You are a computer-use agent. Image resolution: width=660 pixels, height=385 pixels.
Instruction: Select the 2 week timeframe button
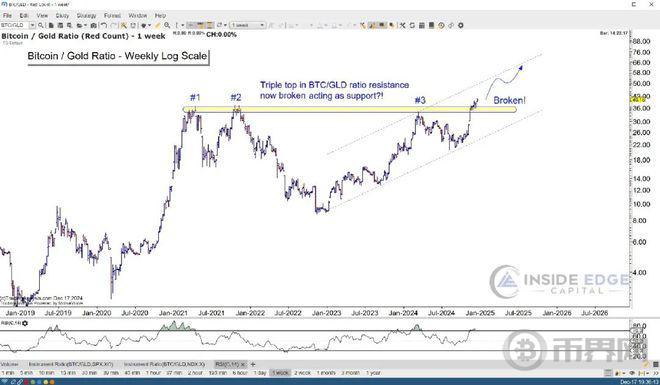click(303, 373)
